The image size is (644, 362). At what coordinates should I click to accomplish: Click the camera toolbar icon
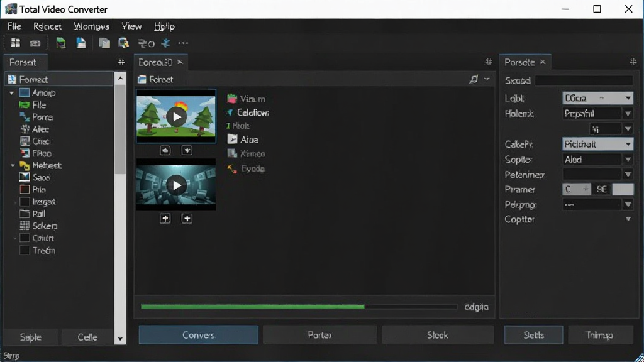tap(35, 43)
